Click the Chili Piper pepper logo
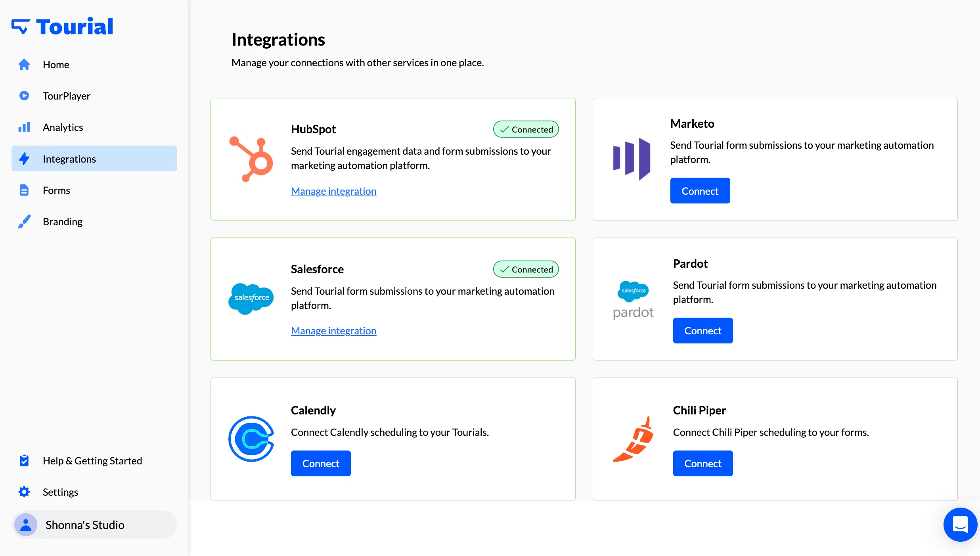This screenshot has height=556, width=980. point(633,439)
